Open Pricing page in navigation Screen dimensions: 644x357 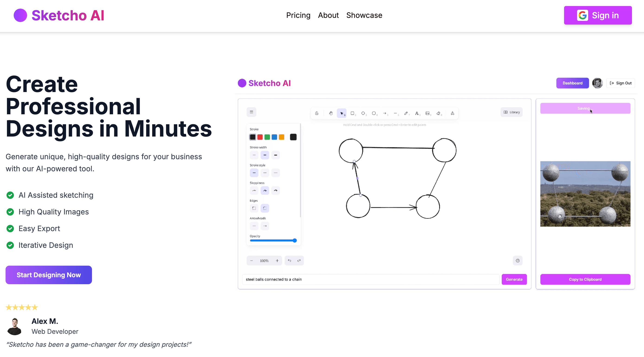(298, 15)
